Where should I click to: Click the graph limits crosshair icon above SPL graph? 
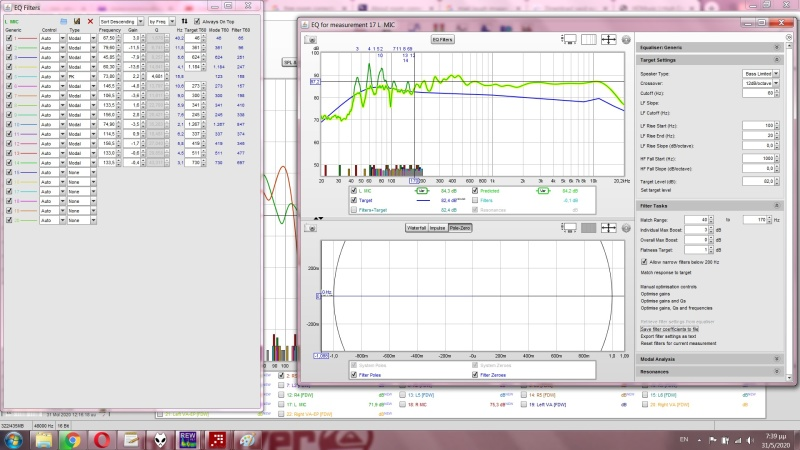[x=608, y=39]
